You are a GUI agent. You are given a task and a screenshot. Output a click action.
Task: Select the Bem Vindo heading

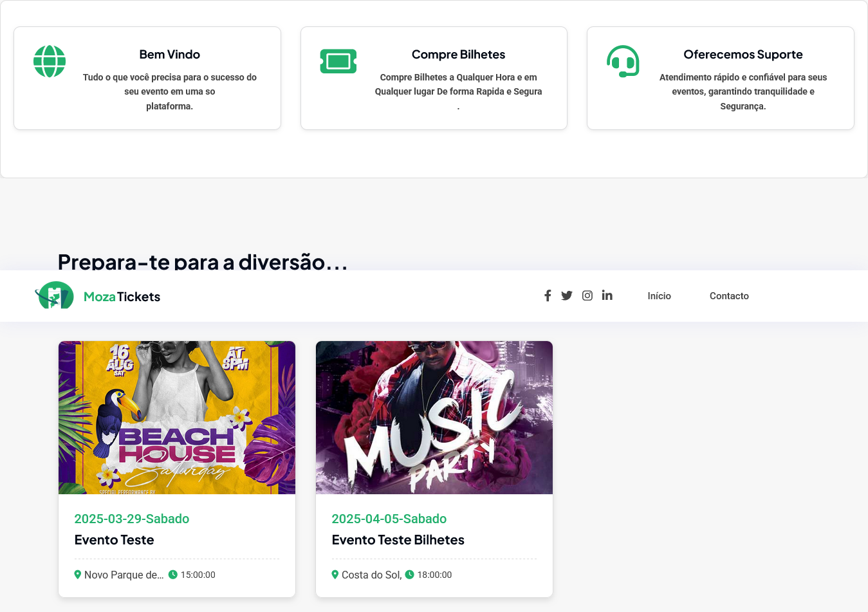169,55
